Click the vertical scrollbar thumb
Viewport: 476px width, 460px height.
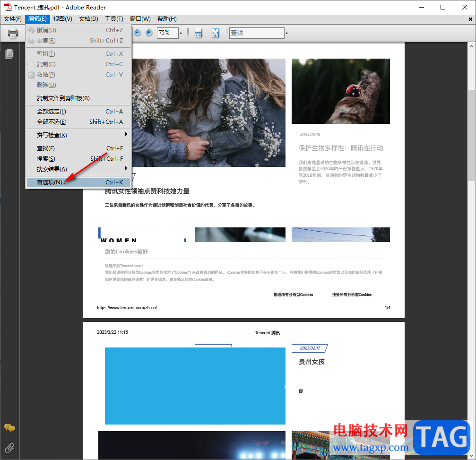point(471,135)
